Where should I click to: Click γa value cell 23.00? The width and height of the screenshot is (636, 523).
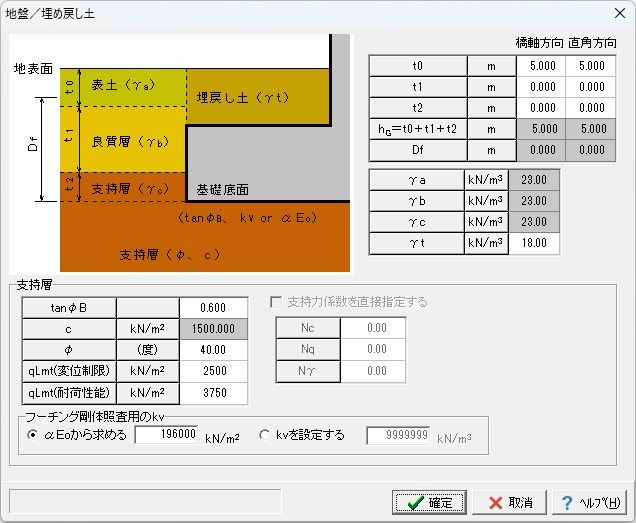534,180
